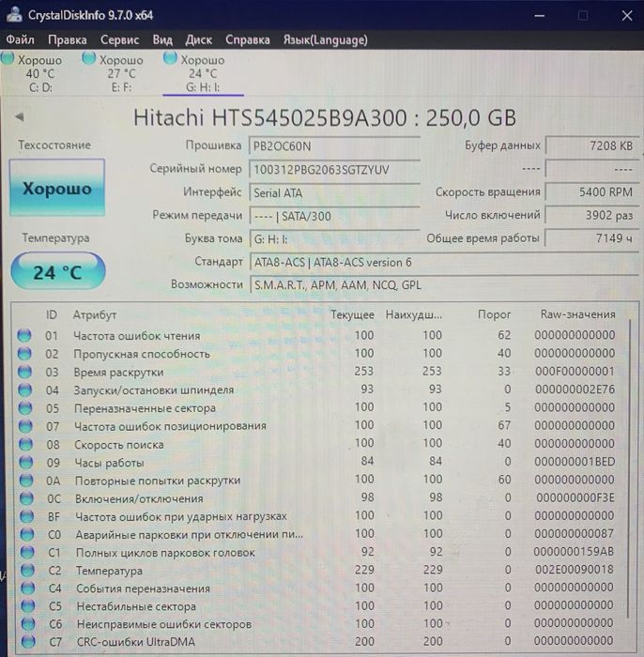Click status icon for Переназначенные сектора
644x657 pixels.
25,408
